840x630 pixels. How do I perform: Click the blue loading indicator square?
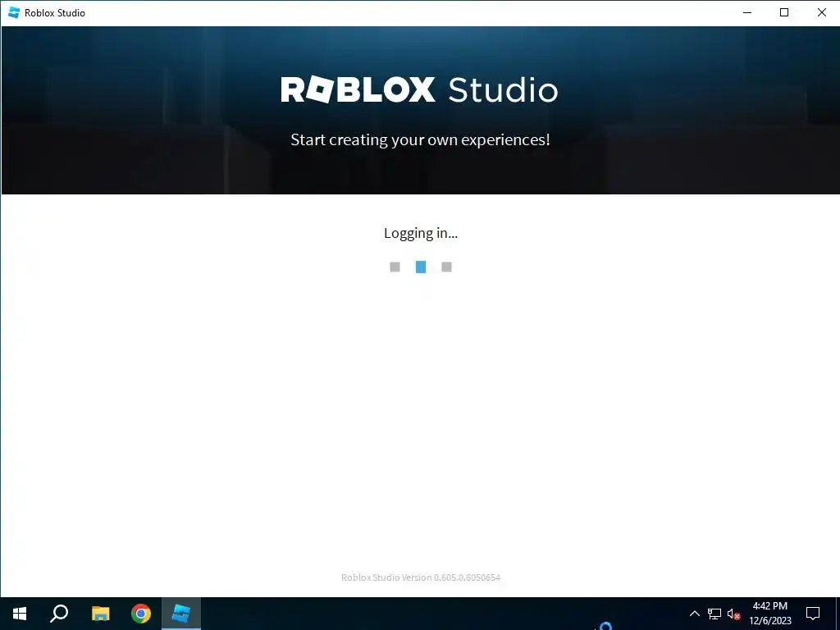421,267
